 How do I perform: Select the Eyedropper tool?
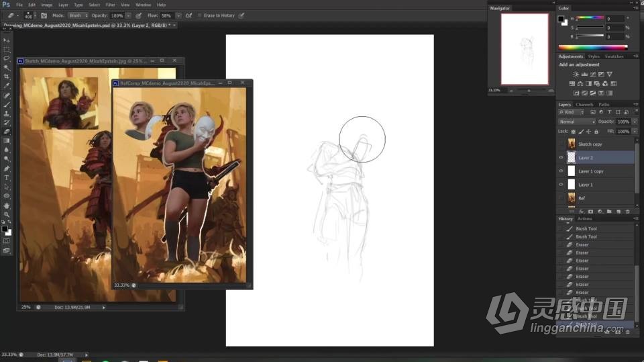pos(7,85)
